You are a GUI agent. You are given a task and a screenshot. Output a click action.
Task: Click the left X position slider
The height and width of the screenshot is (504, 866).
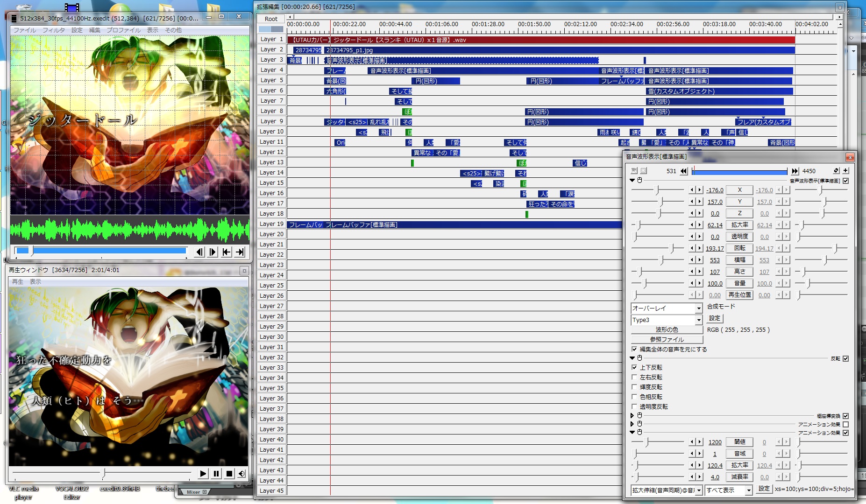tap(658, 190)
